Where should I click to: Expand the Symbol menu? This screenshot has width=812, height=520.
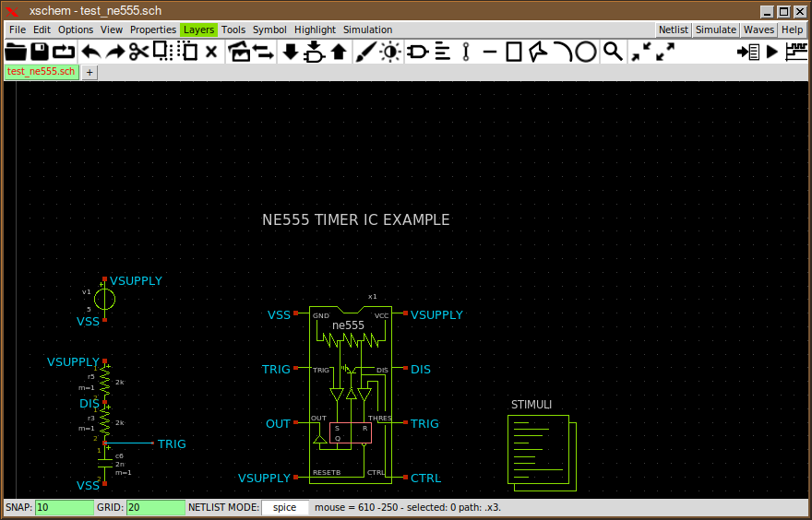(x=269, y=30)
